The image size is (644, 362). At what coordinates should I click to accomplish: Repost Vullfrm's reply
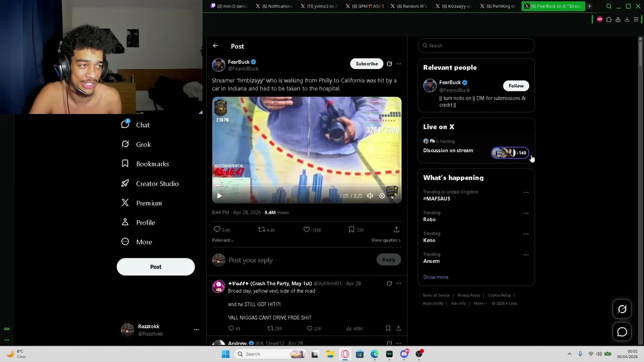click(274, 328)
